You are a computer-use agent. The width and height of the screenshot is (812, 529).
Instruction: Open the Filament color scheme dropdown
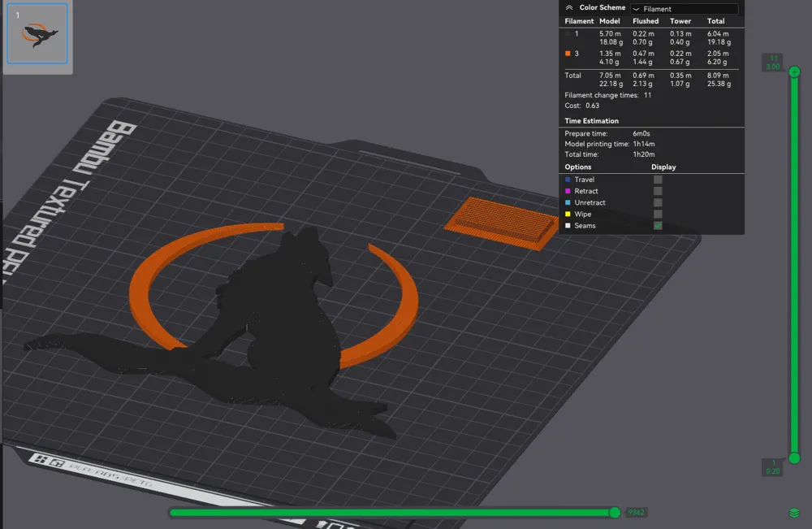[684, 9]
